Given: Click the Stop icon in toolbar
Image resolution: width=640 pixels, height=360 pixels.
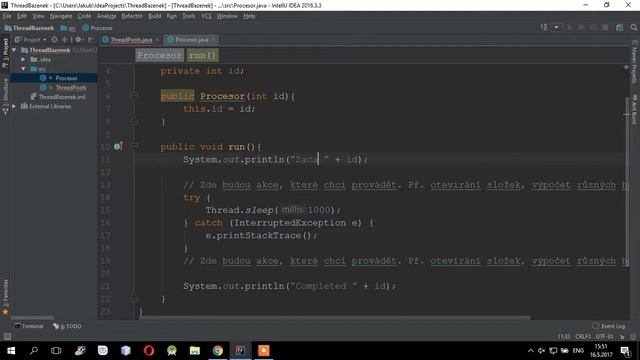Looking at the screenshot, I should click(605, 27).
